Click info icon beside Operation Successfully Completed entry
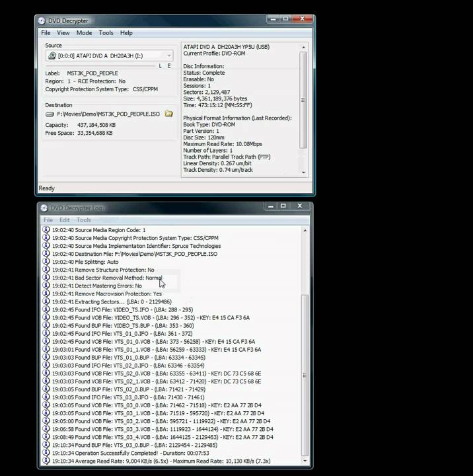473x476 pixels. [x=46, y=453]
